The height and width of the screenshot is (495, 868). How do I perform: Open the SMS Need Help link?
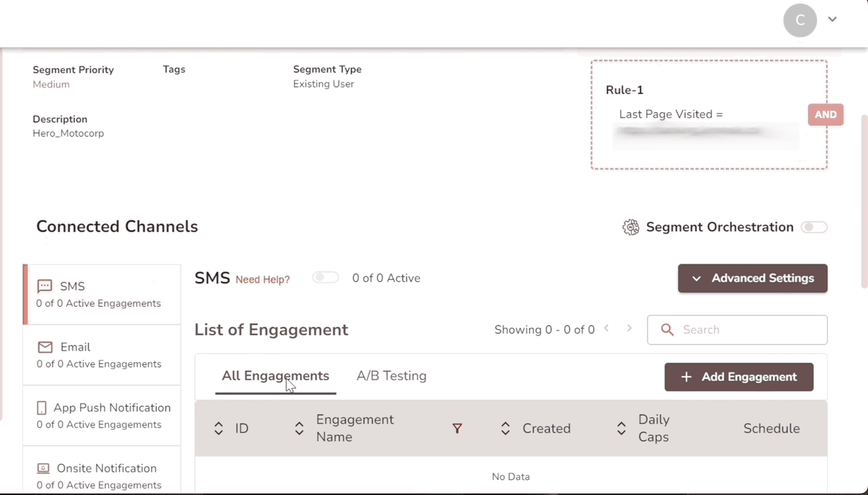(262, 280)
